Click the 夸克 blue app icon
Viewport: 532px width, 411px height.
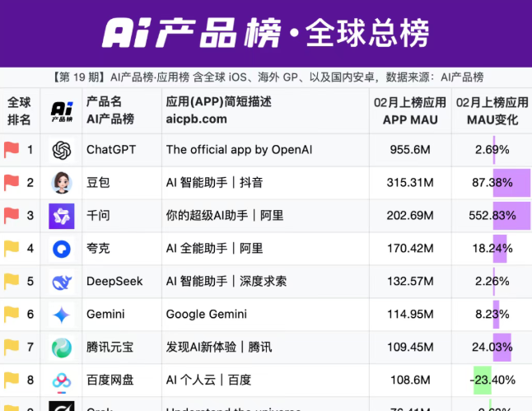tap(62, 249)
